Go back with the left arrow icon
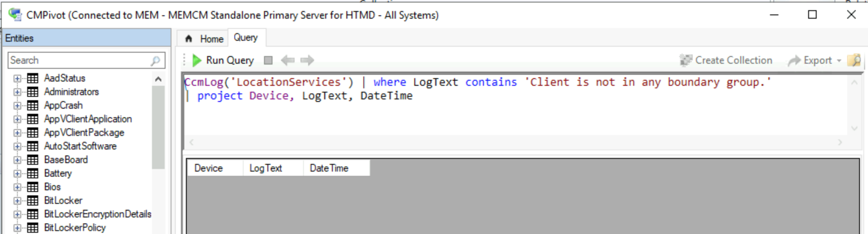Screen dimensions: 868x234 coord(288,60)
